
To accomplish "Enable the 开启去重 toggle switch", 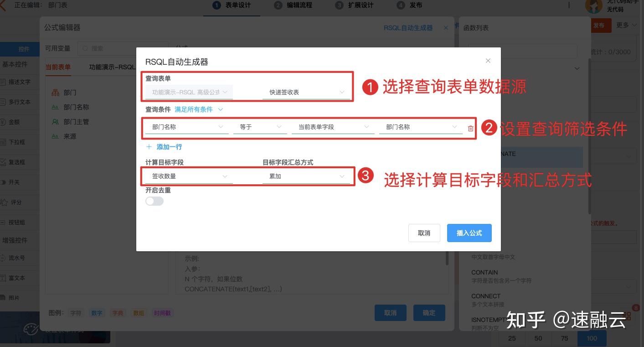I will click(x=154, y=201).
